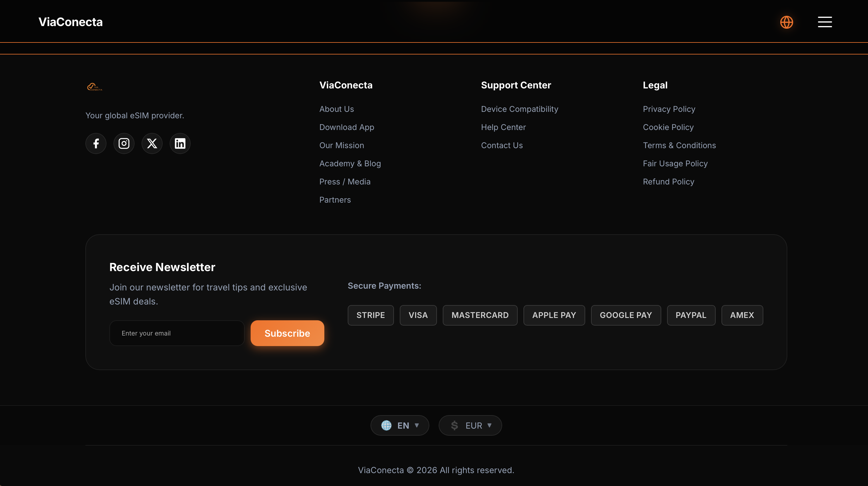Image resolution: width=868 pixels, height=486 pixels.
Task: Open the Device Compatibility link
Action: (520, 109)
